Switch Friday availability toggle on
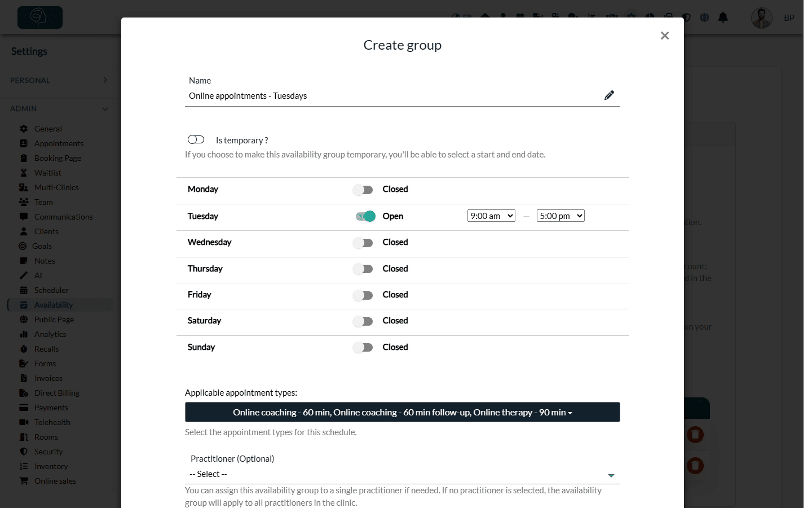812x508 pixels. (x=363, y=295)
